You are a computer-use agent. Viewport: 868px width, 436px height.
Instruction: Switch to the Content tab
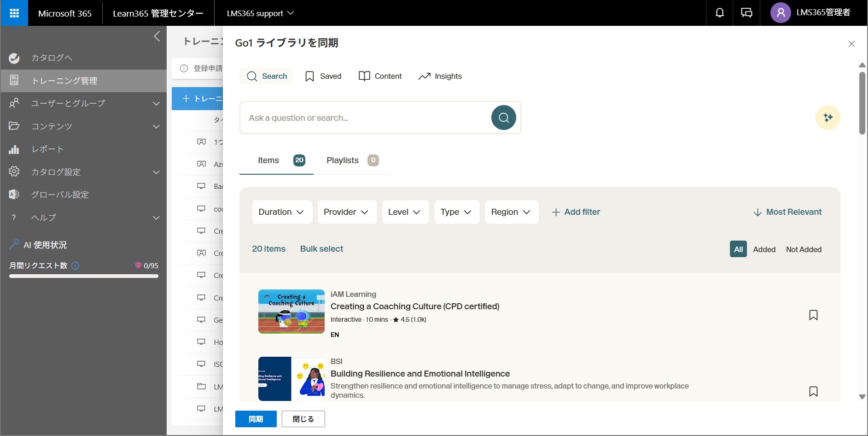pos(380,76)
